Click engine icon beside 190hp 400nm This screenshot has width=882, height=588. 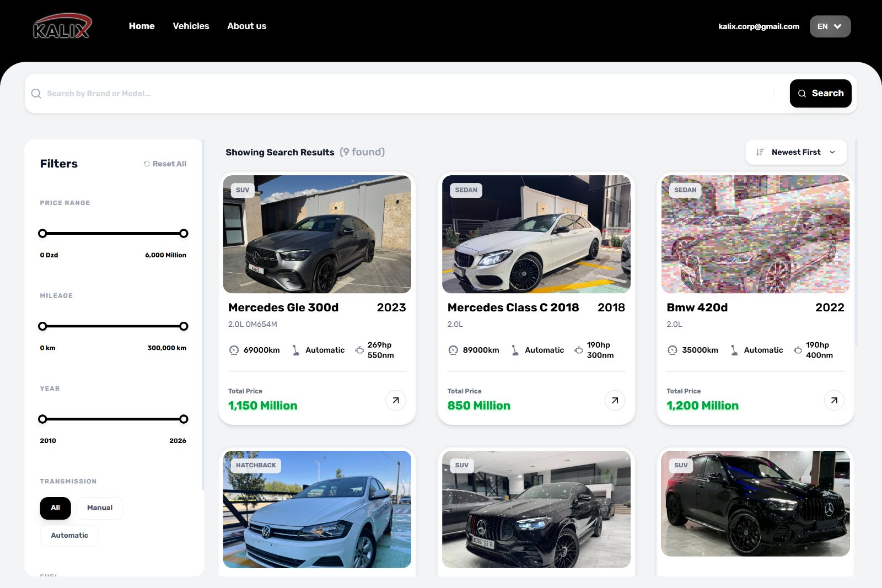tap(798, 350)
